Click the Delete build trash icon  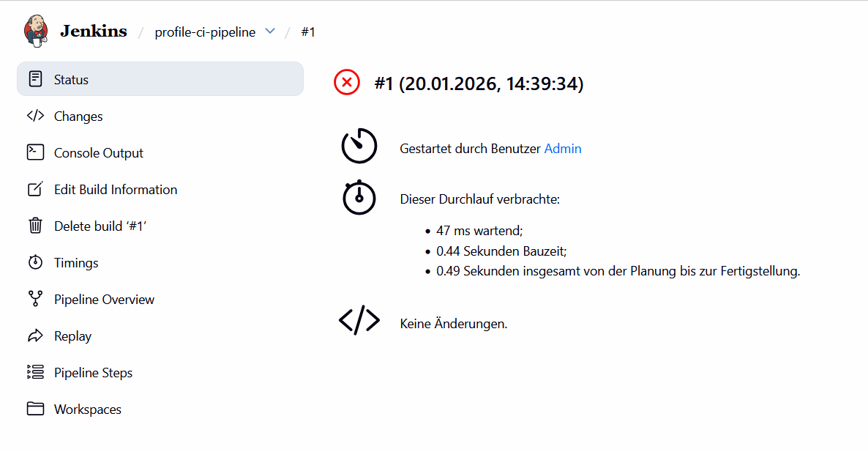35,226
